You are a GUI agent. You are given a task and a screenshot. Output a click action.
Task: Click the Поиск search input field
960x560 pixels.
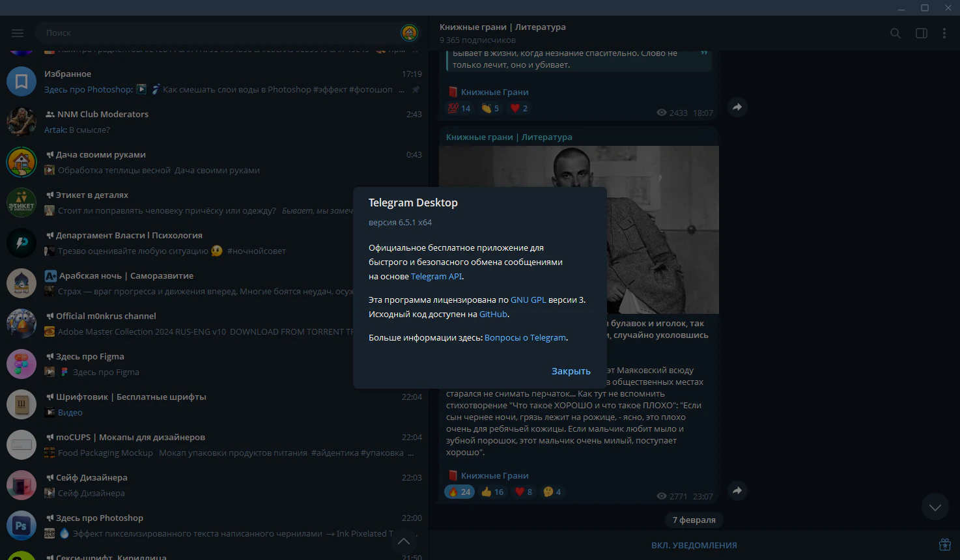coord(215,33)
